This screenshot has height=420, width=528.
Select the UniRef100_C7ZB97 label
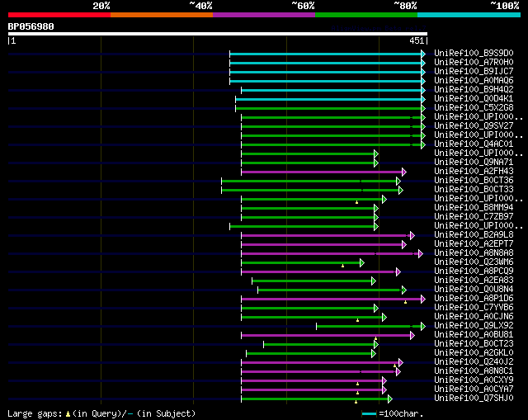point(474,216)
